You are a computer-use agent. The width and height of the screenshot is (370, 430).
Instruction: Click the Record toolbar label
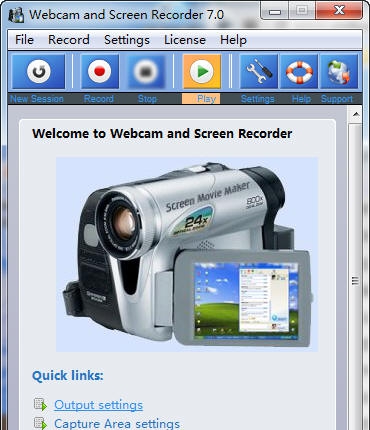pos(99,99)
